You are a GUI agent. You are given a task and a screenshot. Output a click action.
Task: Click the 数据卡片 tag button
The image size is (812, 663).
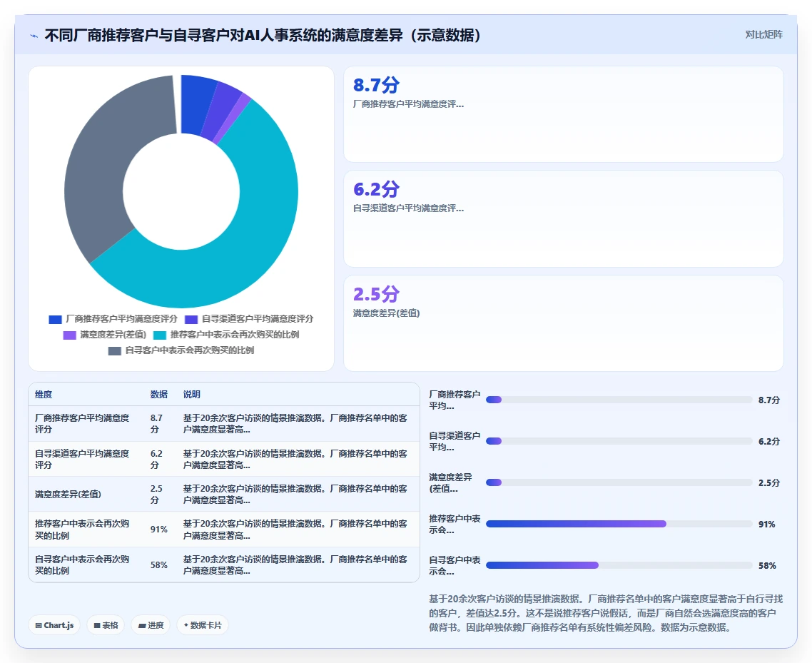[203, 625]
